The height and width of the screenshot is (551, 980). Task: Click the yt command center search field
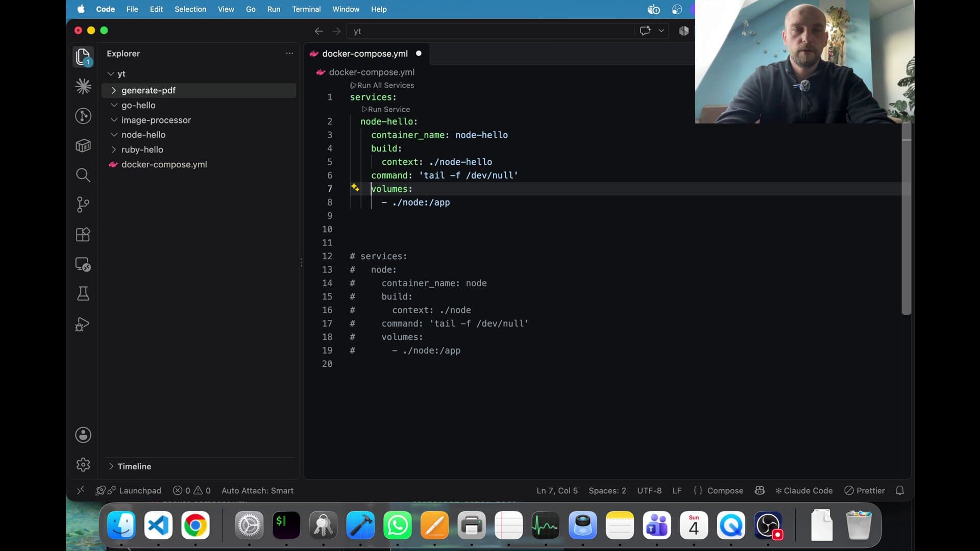490,31
